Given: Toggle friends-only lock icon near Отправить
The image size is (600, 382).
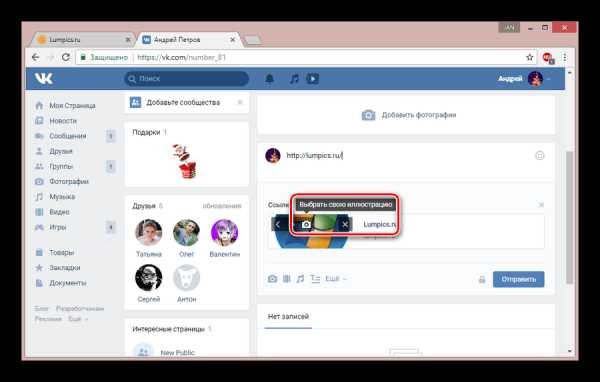Looking at the screenshot, I should (x=482, y=279).
